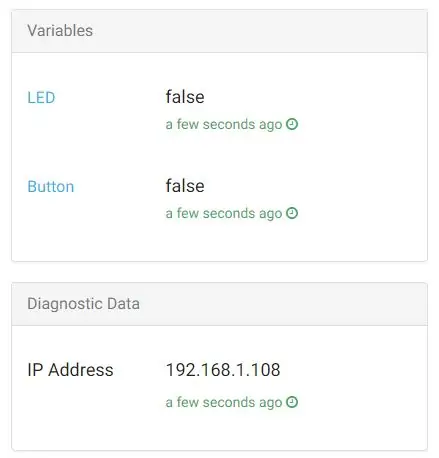This screenshot has height=458, width=439.
Task: Click the clock icon beside LED timestamp
Action: pyautogui.click(x=292, y=124)
